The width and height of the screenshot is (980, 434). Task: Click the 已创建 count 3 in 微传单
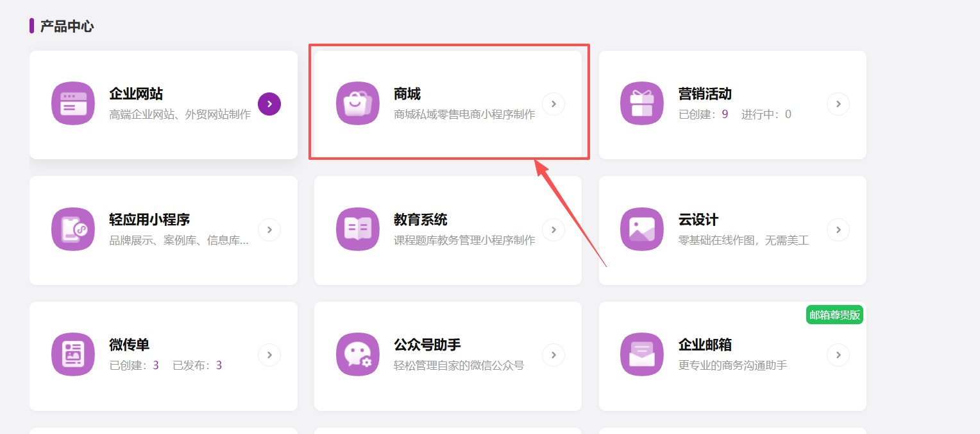click(156, 365)
